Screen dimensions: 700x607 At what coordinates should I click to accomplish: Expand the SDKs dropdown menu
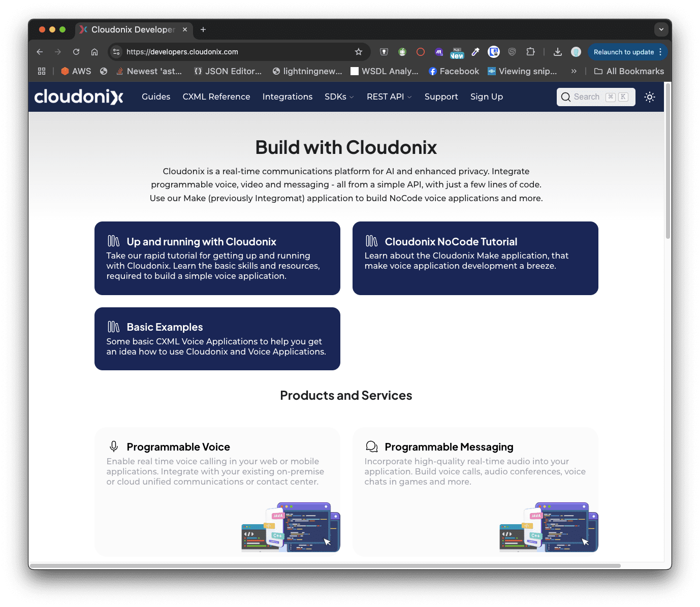tap(339, 97)
